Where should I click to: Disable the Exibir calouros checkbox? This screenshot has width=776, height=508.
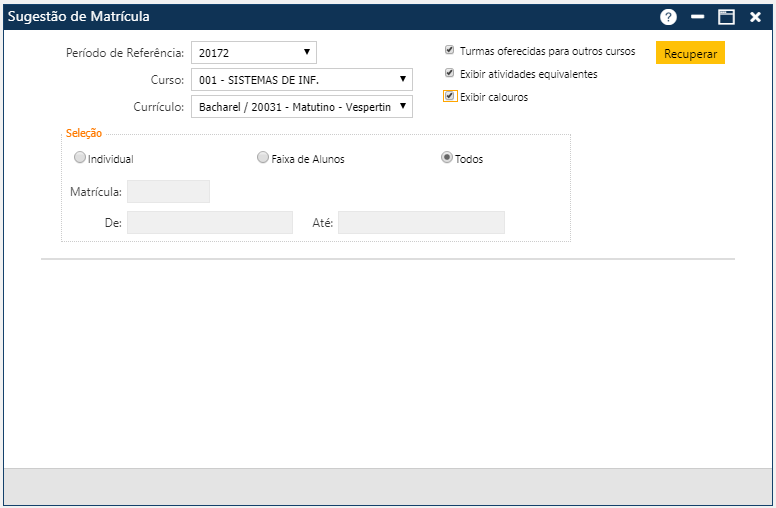coord(450,97)
